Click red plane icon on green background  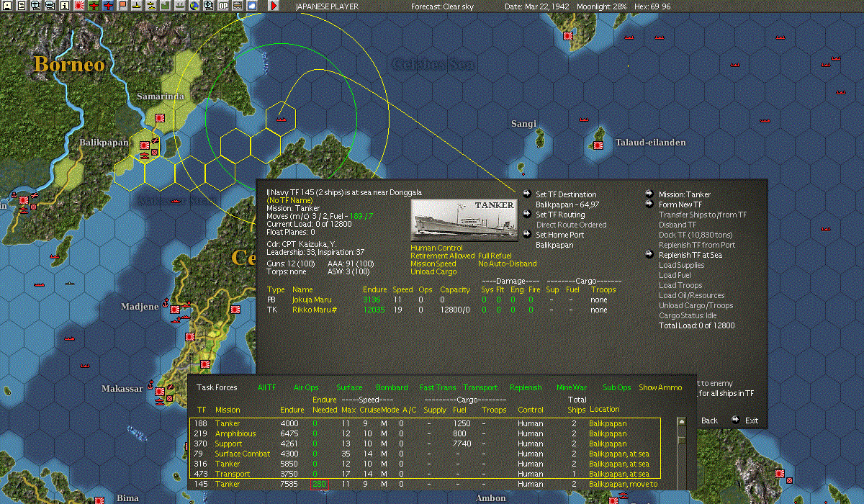(94, 5)
